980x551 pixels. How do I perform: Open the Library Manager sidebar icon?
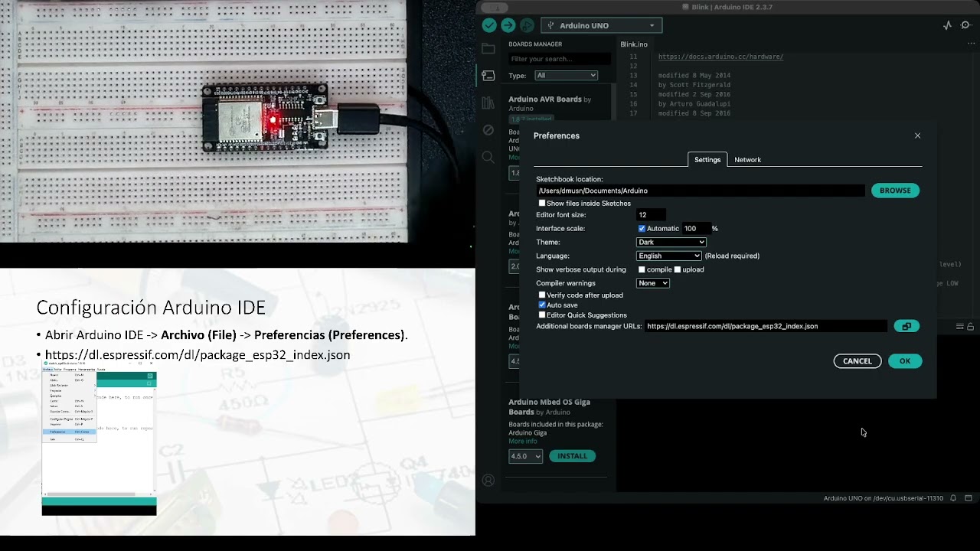pyautogui.click(x=488, y=103)
